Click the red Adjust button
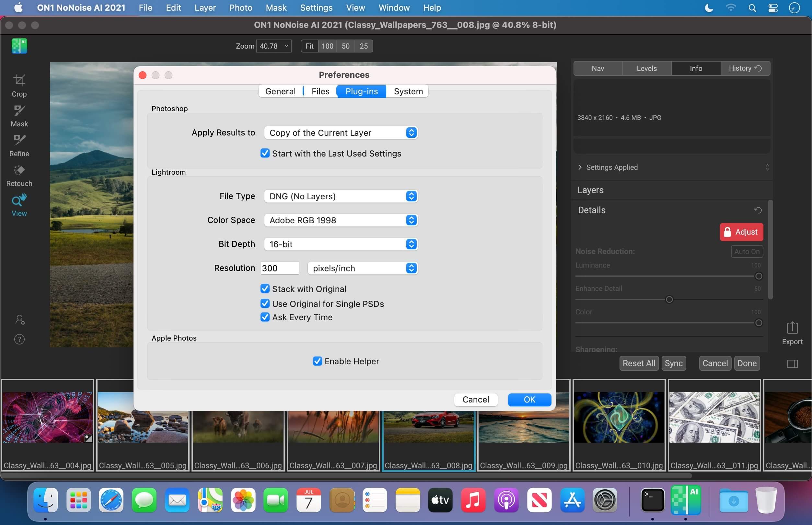The image size is (812, 525). tap(741, 232)
